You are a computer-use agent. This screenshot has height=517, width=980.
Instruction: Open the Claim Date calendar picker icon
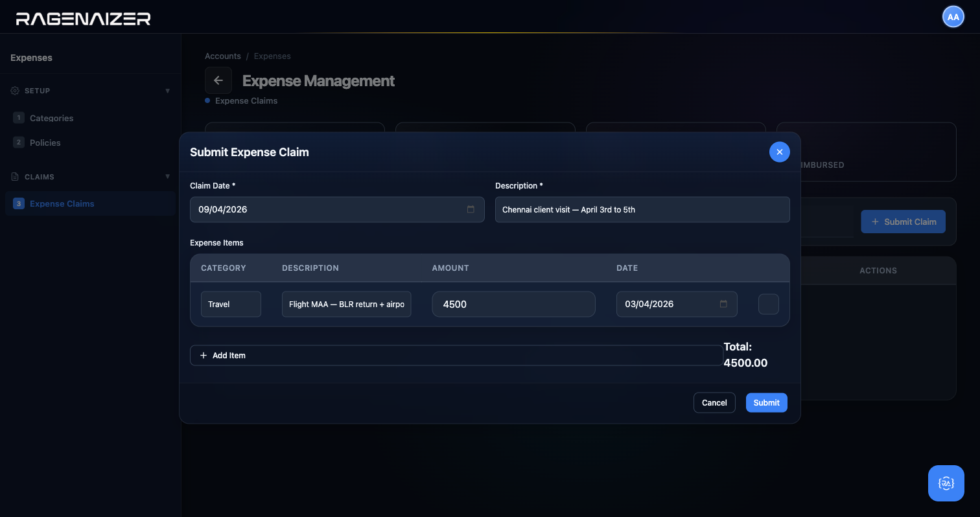point(471,209)
